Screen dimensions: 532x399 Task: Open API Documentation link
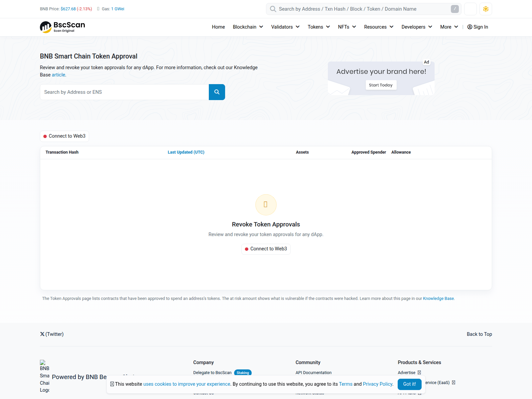[314, 373]
